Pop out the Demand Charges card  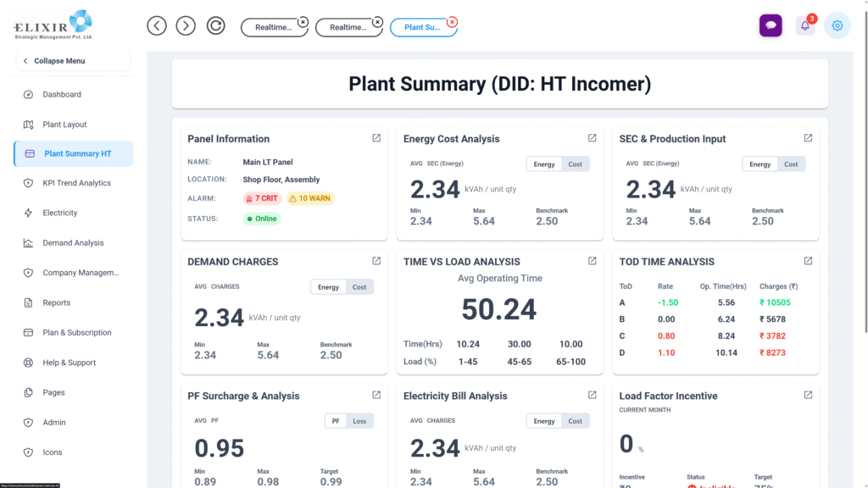tap(376, 261)
